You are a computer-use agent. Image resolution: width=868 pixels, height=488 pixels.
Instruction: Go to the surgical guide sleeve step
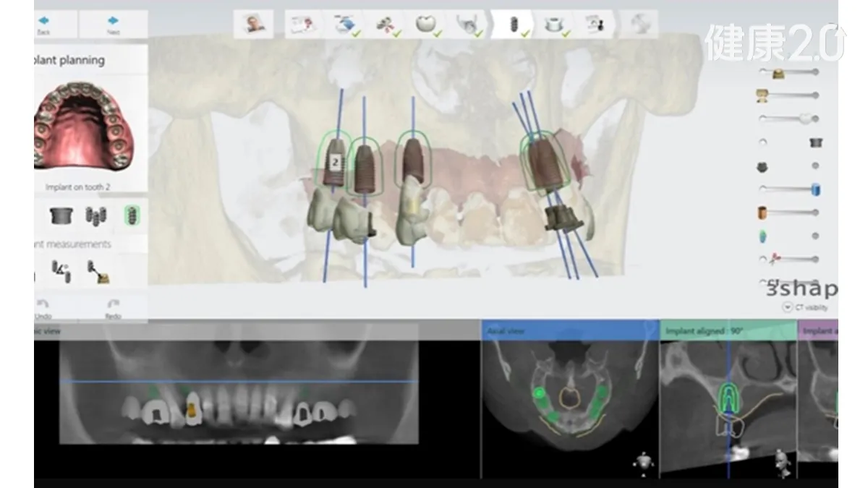click(554, 24)
